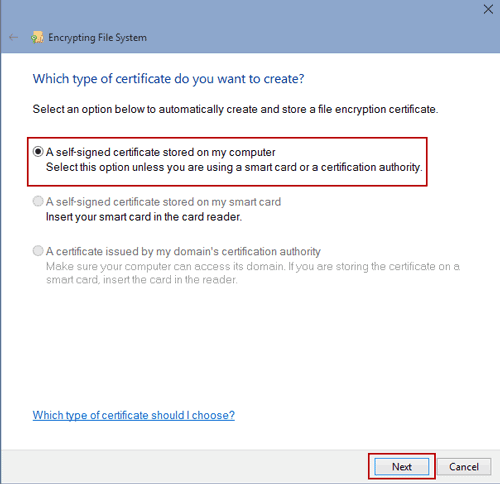Screen dimensions: 500x484
Task: Close the Encrypting File System dialog
Action: click(488, 9)
